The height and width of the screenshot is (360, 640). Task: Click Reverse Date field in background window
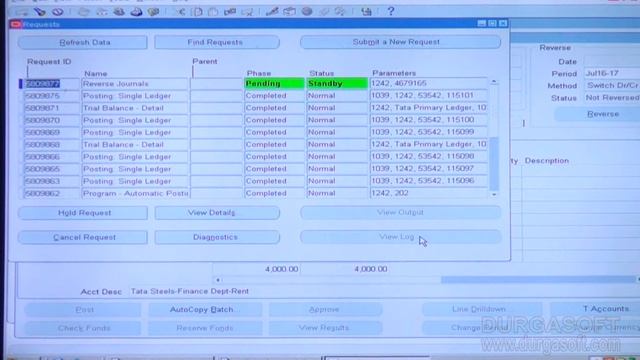pos(611,61)
